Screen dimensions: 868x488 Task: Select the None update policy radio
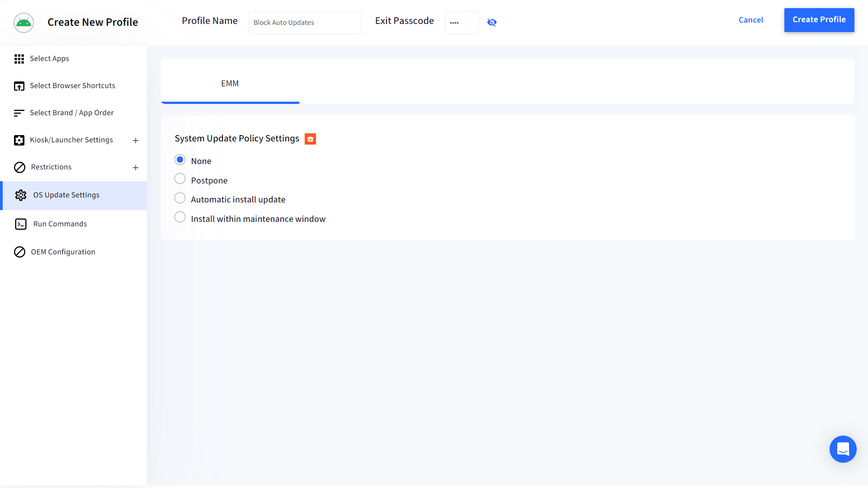pyautogui.click(x=180, y=160)
